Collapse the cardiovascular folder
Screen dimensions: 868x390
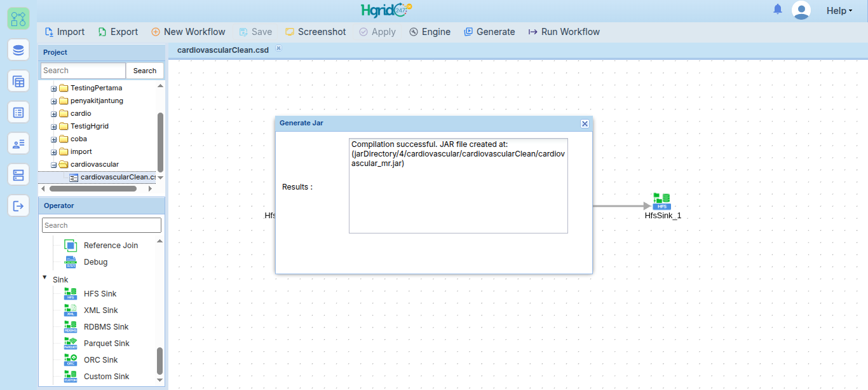54,165
